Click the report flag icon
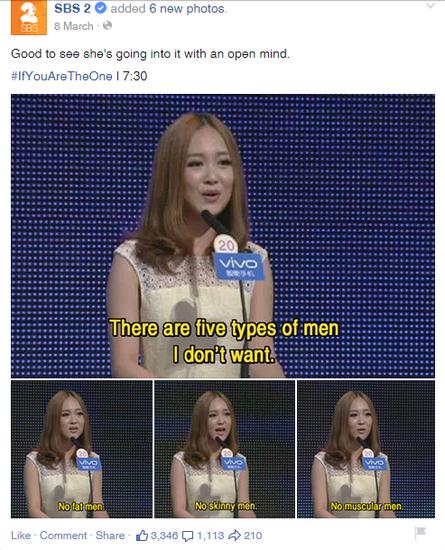This screenshot has height=550, width=445. coord(420,532)
